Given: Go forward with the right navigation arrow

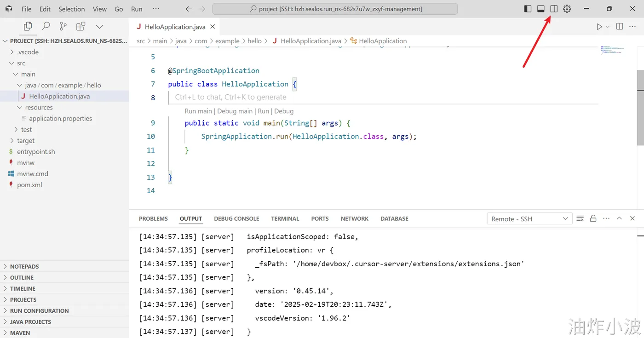Looking at the screenshot, I should click(x=201, y=9).
